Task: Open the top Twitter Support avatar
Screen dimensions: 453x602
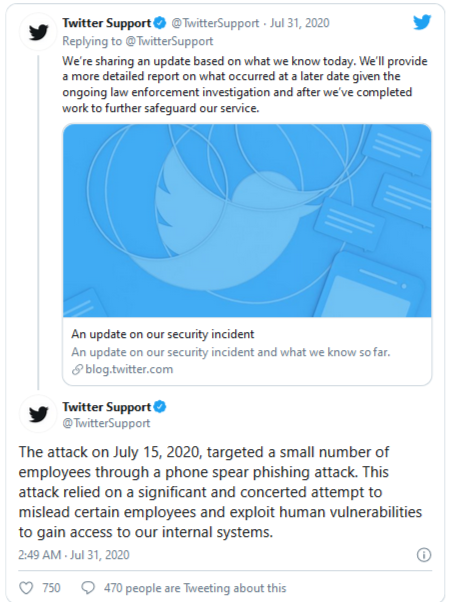Action: [x=38, y=32]
